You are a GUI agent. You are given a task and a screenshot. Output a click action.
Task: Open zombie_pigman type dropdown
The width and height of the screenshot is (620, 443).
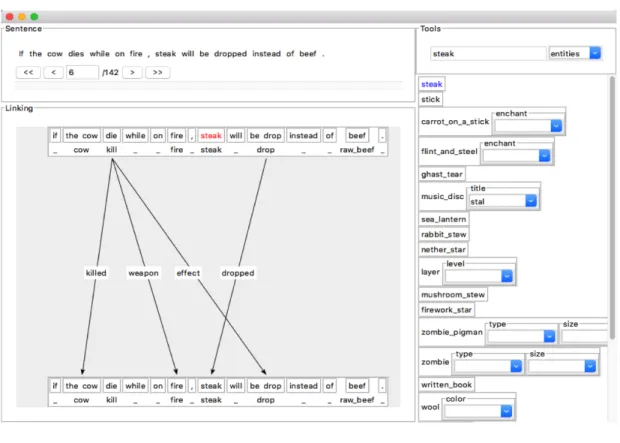(522, 336)
